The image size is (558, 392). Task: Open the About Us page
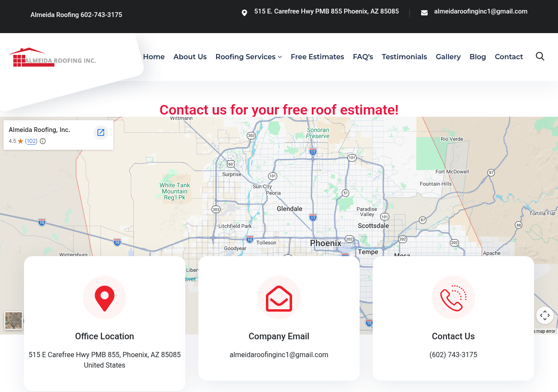point(190,57)
